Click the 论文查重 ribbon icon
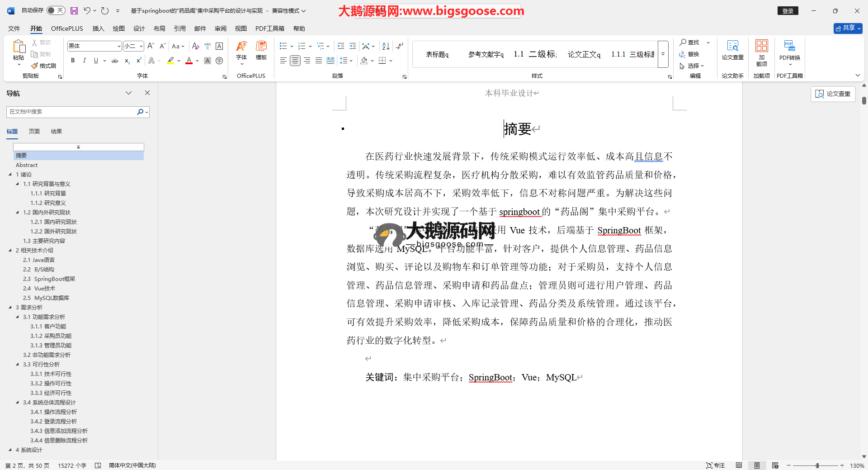 pos(732,50)
